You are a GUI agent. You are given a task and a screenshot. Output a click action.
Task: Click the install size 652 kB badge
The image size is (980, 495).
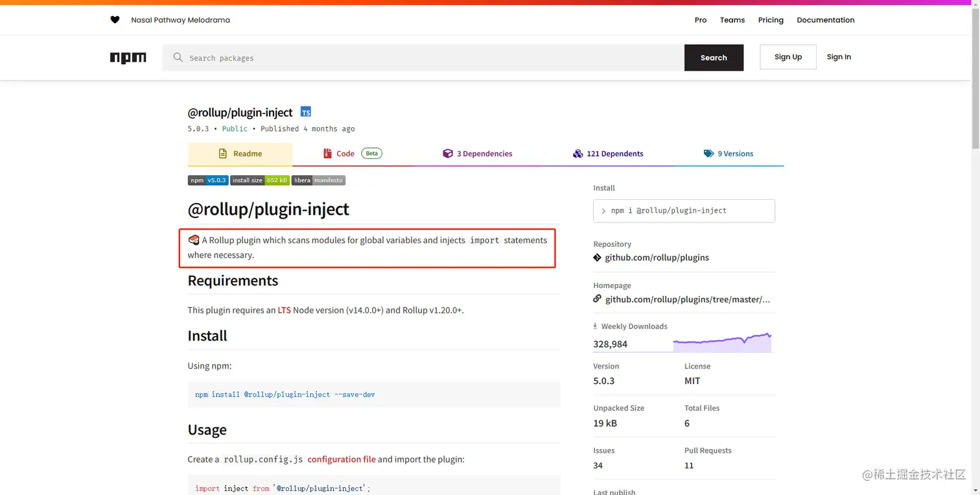(x=261, y=180)
